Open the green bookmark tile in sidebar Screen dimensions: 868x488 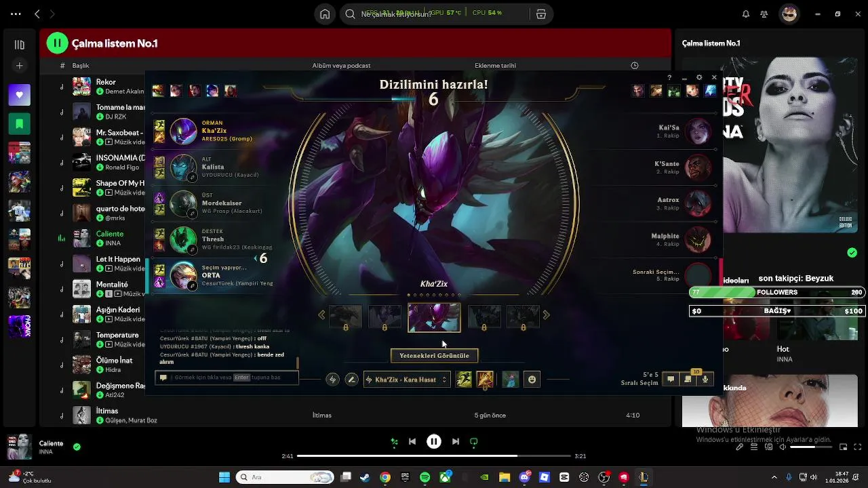click(20, 124)
